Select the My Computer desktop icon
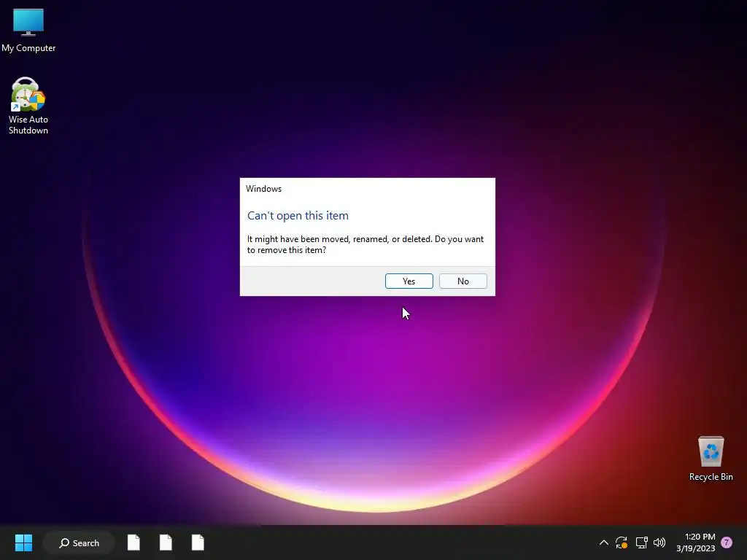747x560 pixels. tap(28, 31)
